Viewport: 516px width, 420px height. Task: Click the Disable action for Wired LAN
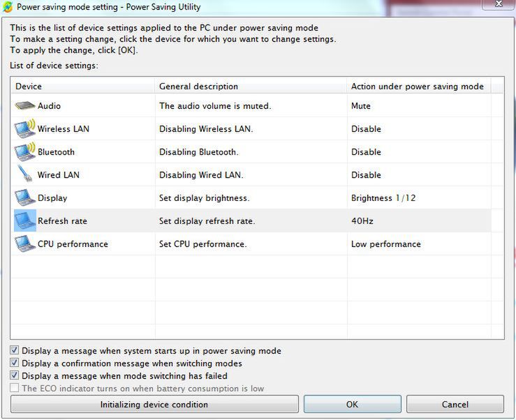tap(366, 175)
